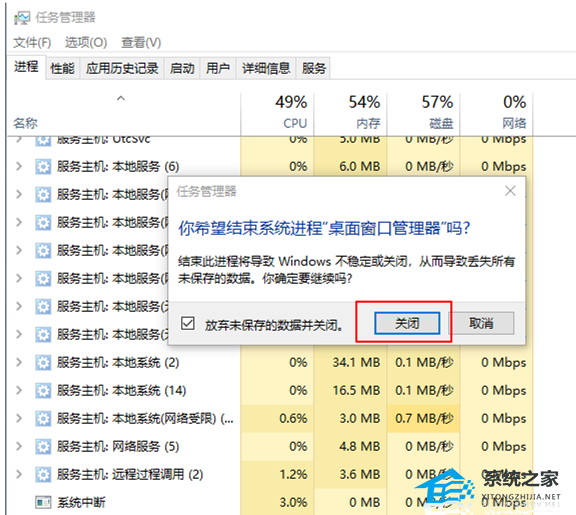The width and height of the screenshot is (576, 515).
Task: Click gear icon of 服务主机: 远程过程调用 (2)
Action: (43, 475)
